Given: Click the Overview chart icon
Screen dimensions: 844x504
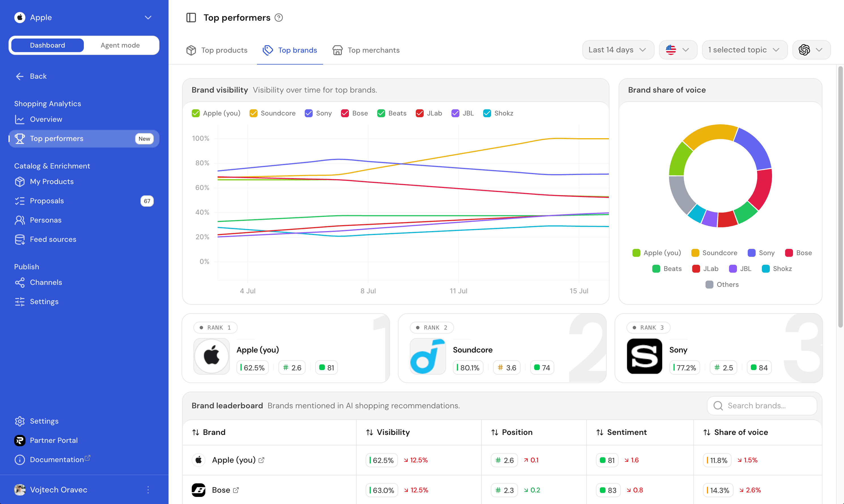Looking at the screenshot, I should [20, 119].
